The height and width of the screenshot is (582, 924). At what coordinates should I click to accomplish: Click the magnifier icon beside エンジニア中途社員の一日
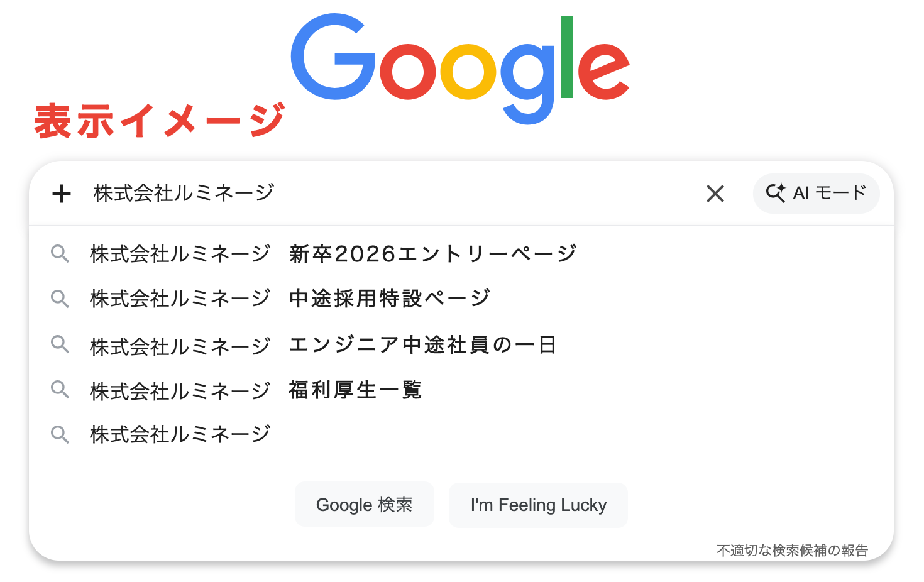[x=60, y=344]
